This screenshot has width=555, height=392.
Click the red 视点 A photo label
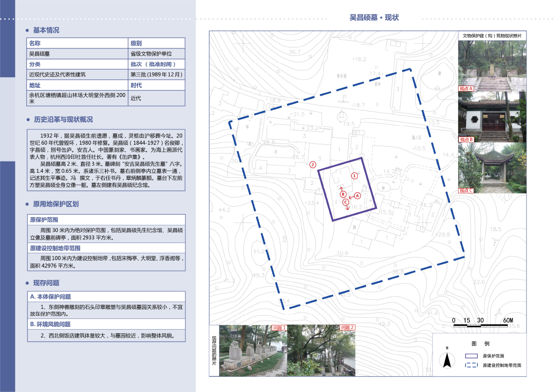pyautogui.click(x=466, y=88)
